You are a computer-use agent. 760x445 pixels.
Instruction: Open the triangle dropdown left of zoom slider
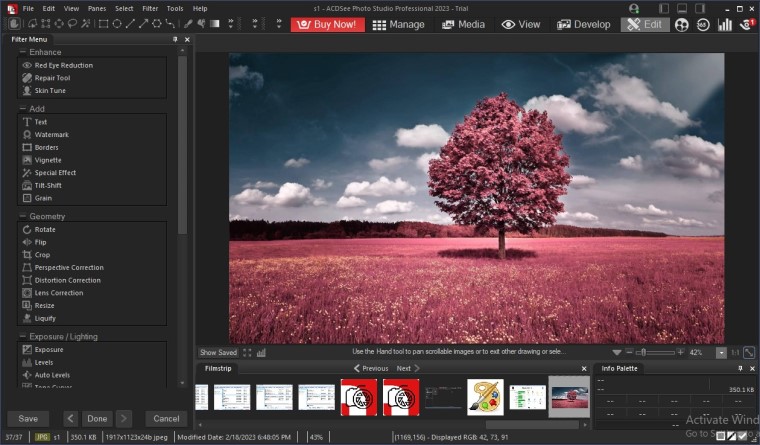pos(617,352)
